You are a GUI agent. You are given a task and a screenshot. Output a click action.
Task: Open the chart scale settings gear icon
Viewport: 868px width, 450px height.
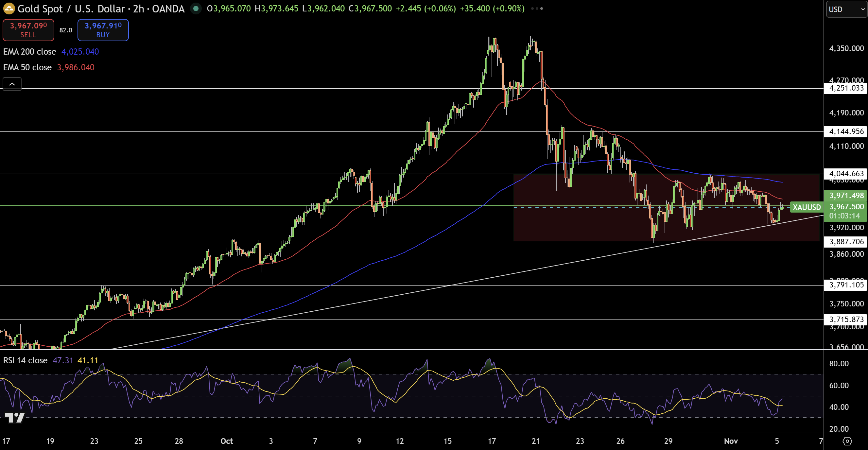847,441
